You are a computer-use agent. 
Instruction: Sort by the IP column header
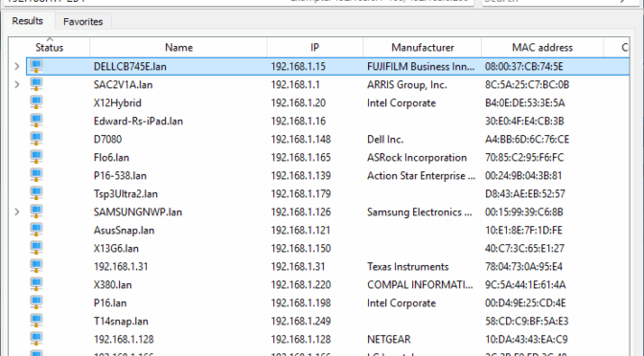tap(314, 48)
